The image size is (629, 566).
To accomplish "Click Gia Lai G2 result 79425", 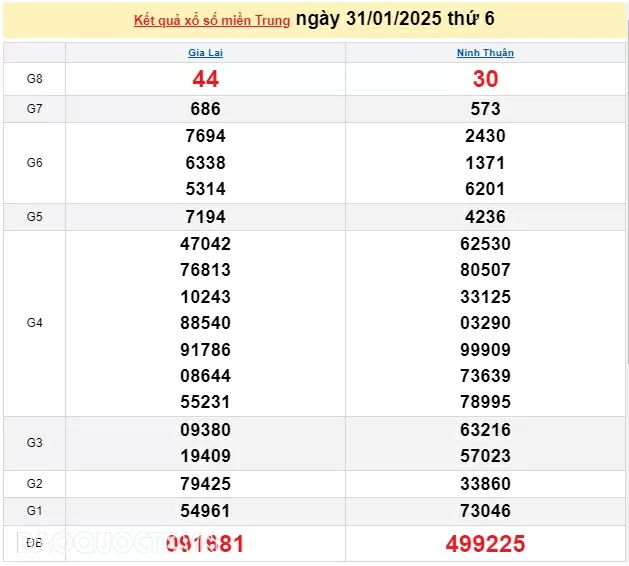I will (205, 484).
